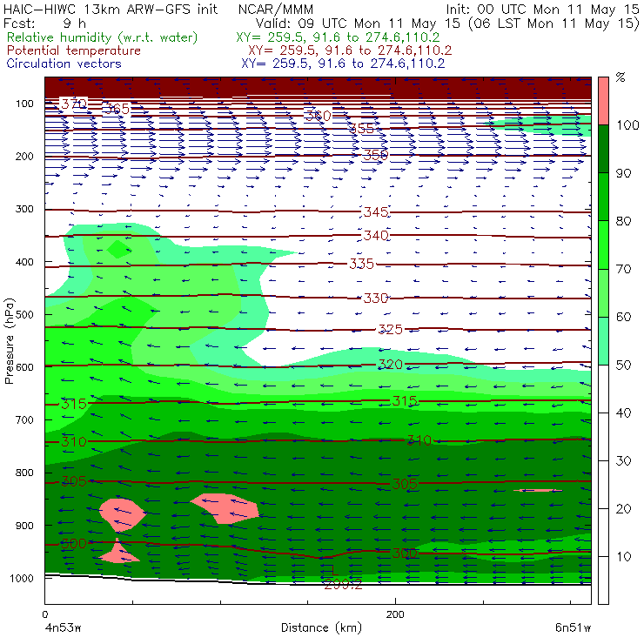The width and height of the screenshot is (644, 644).
Task: Click the '325' potential temperature contour label
Action: [390, 329]
